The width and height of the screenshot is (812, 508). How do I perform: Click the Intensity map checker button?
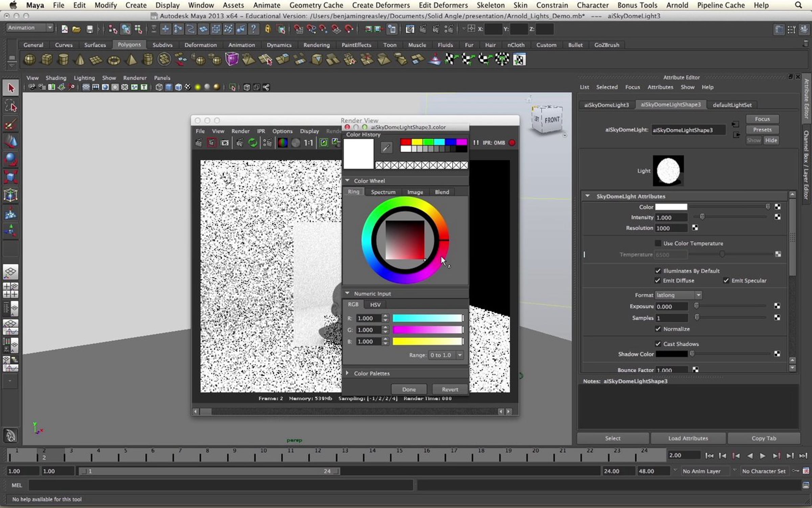(x=777, y=217)
